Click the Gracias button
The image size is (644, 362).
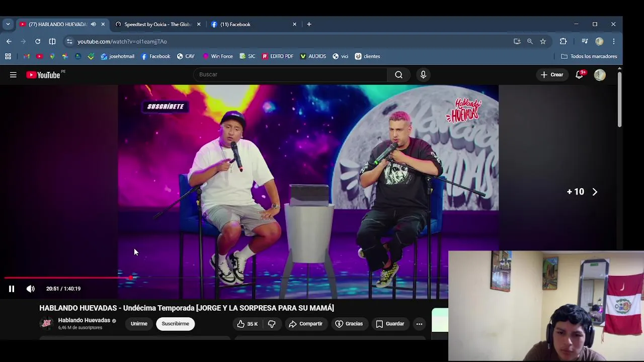coord(349,324)
